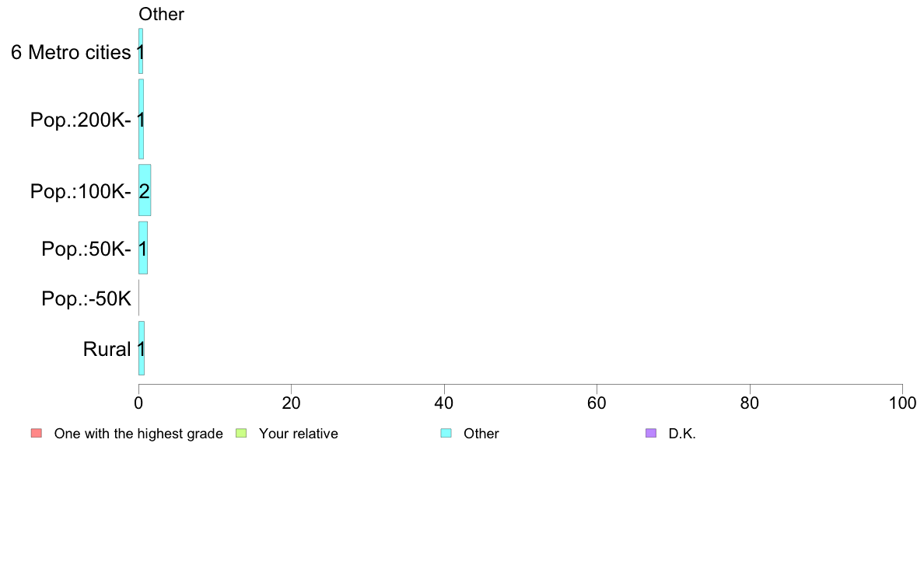
Task: Select the 'Pop.:100K-' bar showing 2
Action: 145,190
